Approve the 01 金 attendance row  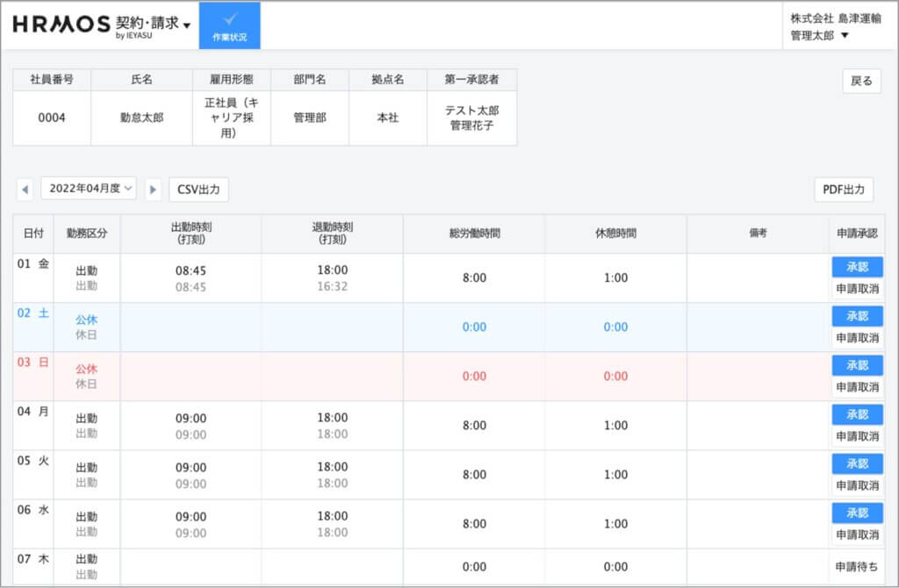[857, 267]
